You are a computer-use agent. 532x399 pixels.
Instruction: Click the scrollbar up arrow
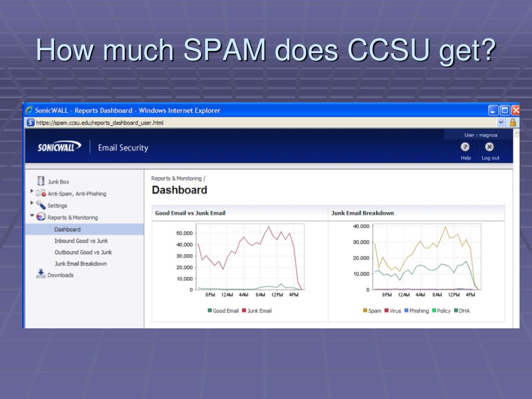(516, 133)
